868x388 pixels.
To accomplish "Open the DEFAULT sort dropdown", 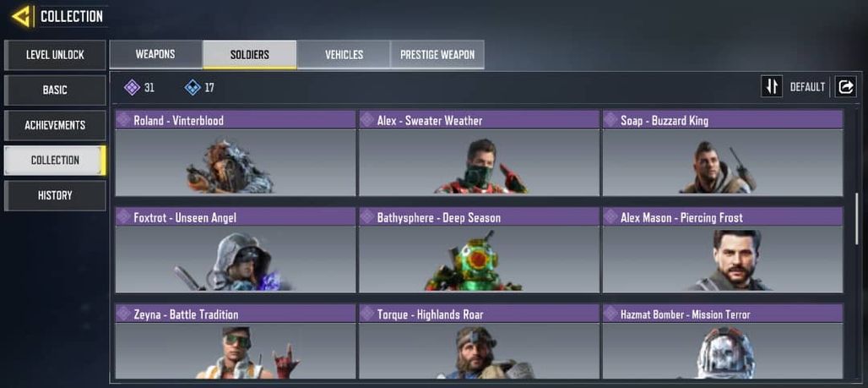I will click(x=807, y=87).
